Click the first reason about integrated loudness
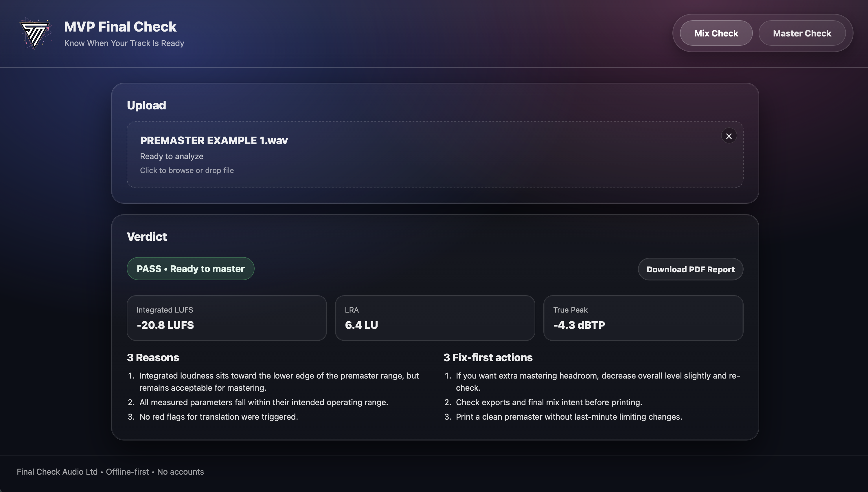 [x=279, y=381]
